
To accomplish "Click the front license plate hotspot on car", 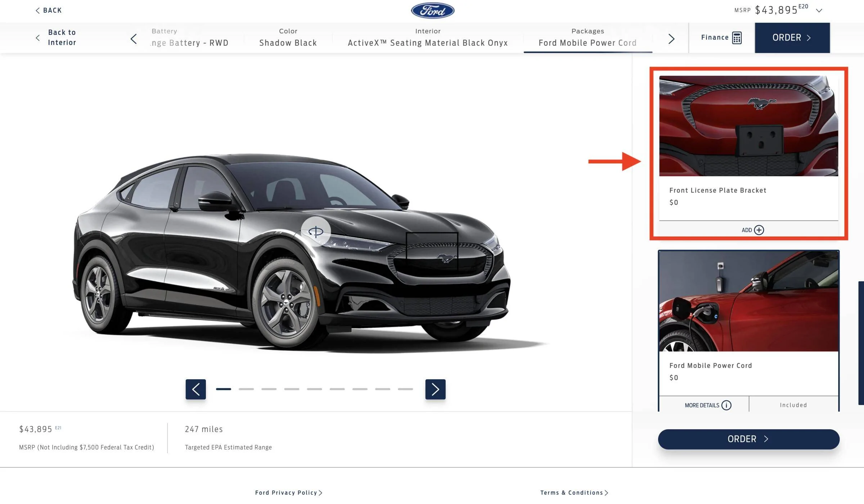I will point(432,251).
